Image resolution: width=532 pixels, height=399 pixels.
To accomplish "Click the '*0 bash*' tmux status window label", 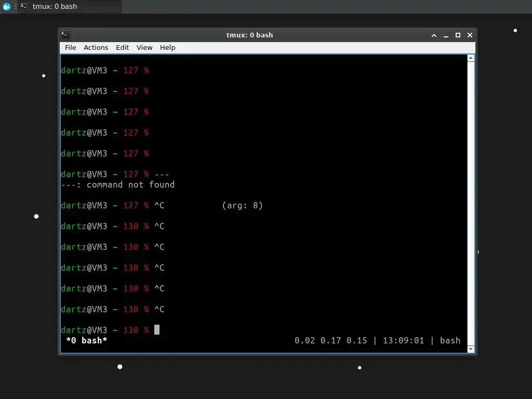I will coord(87,340).
